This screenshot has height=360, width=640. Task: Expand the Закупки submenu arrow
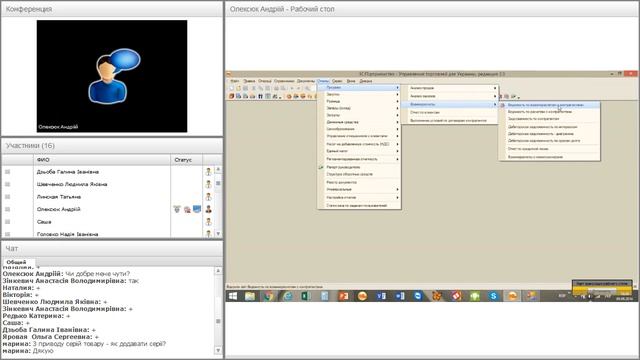click(397, 94)
